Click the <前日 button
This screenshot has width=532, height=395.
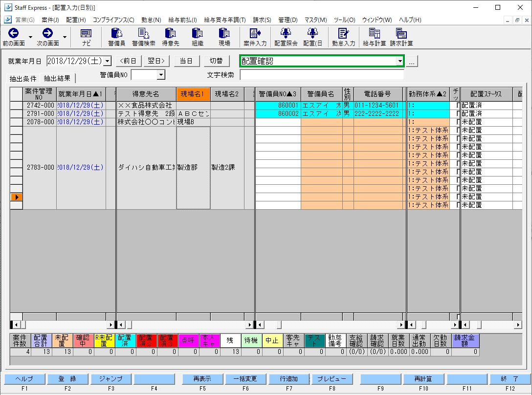tap(128, 61)
